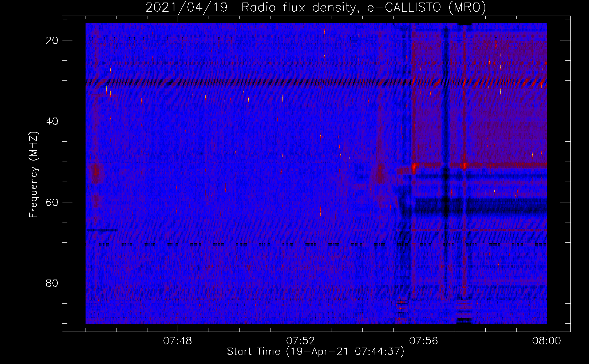Click the 08:00 time tick label
This screenshot has width=589, height=364.
[546, 341]
